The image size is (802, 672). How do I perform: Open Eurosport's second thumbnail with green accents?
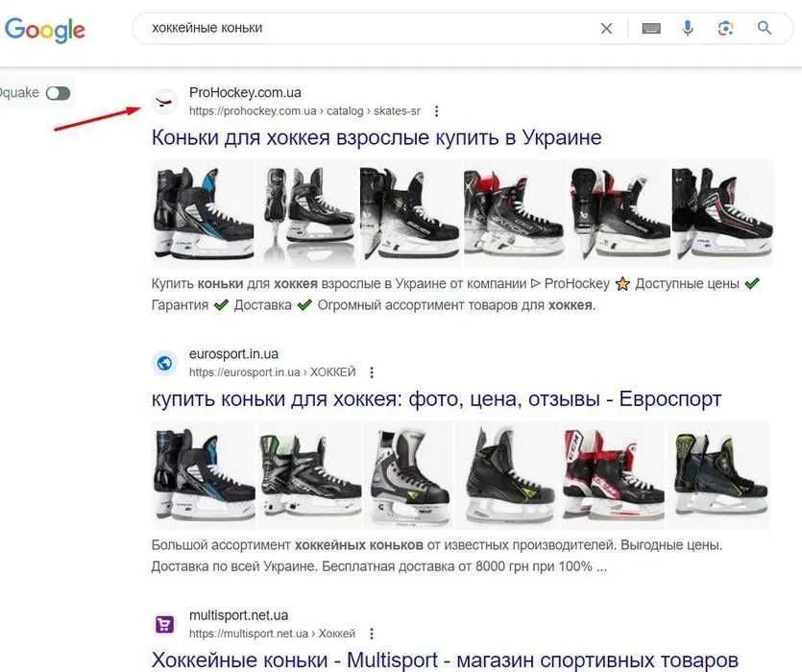click(x=309, y=474)
